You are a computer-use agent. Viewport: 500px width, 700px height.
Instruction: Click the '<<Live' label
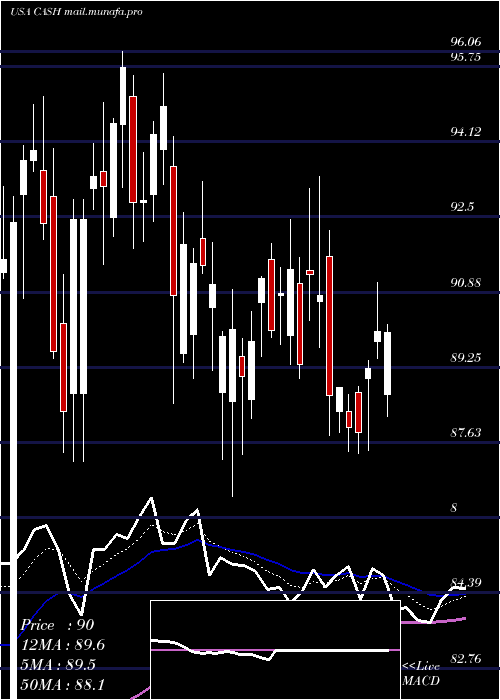[421, 667]
